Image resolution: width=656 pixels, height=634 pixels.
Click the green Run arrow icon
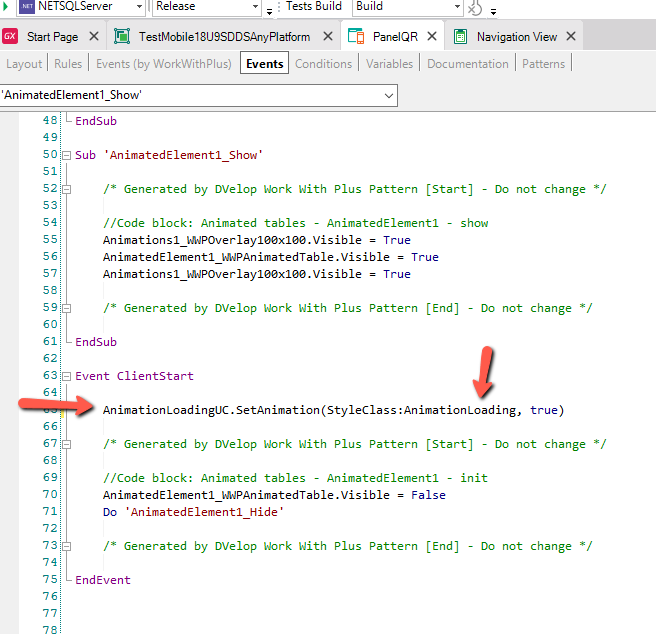[x=5, y=6]
